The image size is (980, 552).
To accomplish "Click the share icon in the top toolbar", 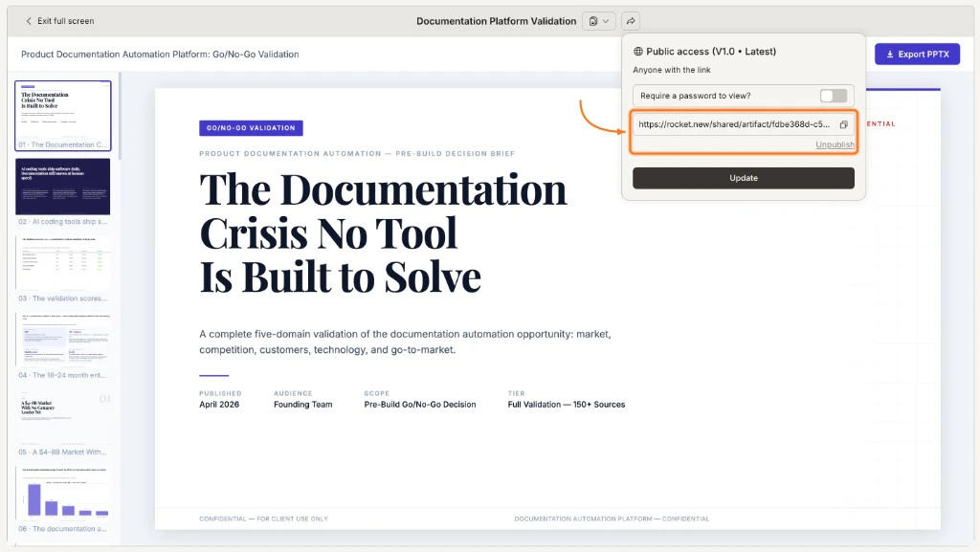I will pos(630,20).
